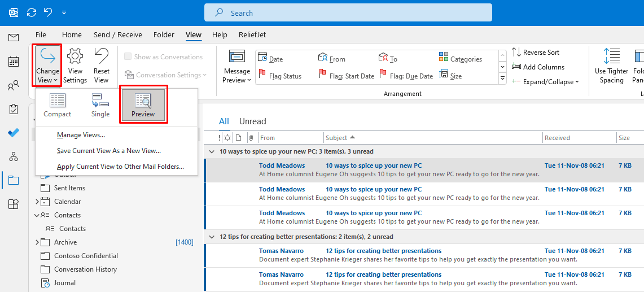
Task: Expand the Arrangement gallery More arrow
Action: pyautogui.click(x=502, y=78)
